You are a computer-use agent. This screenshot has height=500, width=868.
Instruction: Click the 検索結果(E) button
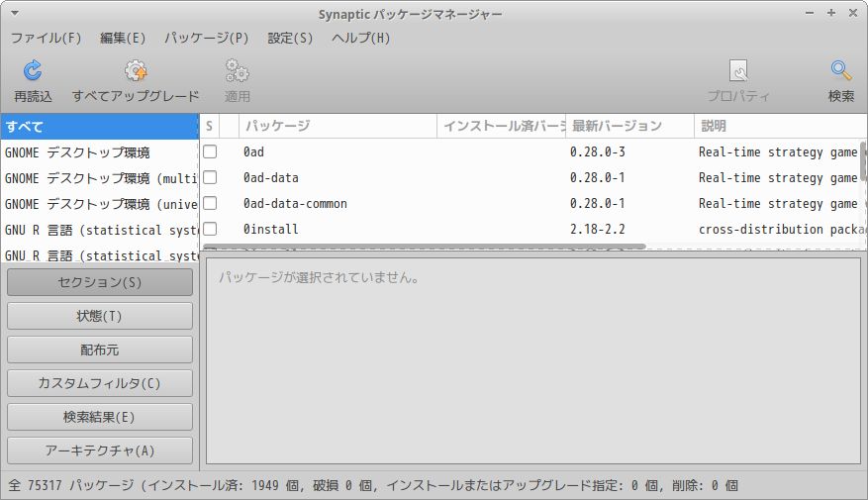(x=100, y=417)
